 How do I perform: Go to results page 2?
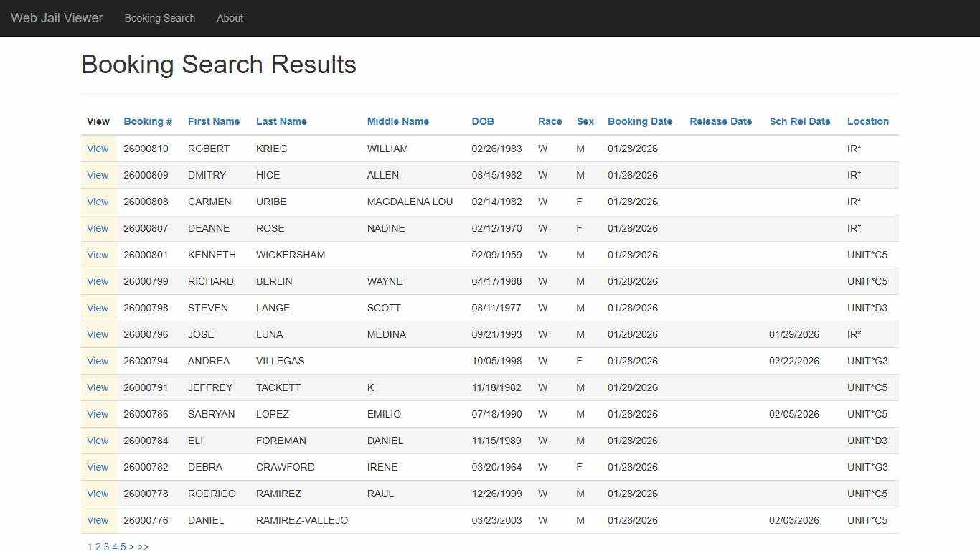coord(98,546)
